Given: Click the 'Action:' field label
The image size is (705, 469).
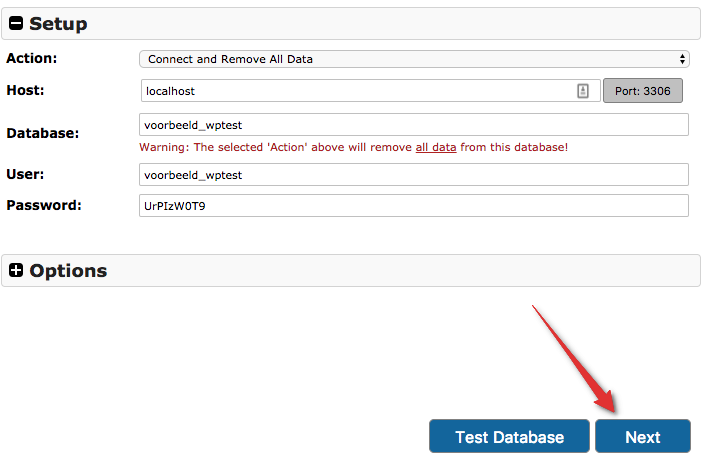Looking at the screenshot, I should pos(32,59).
